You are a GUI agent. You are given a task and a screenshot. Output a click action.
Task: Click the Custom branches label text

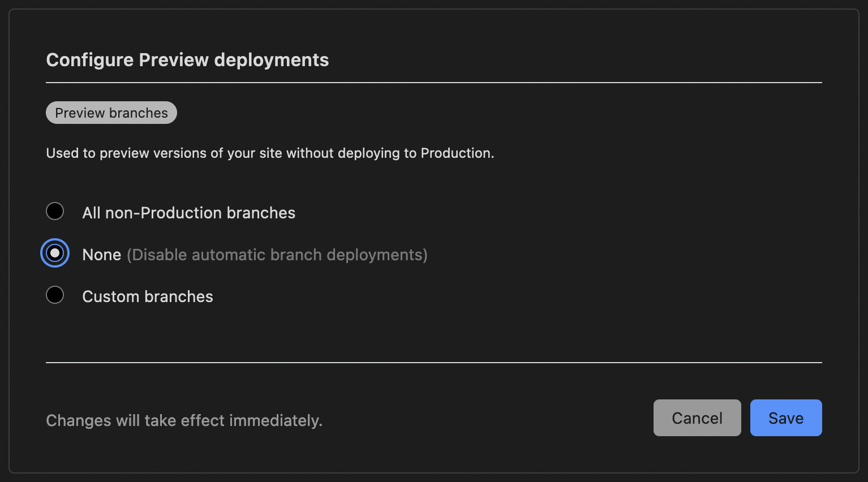click(x=148, y=296)
